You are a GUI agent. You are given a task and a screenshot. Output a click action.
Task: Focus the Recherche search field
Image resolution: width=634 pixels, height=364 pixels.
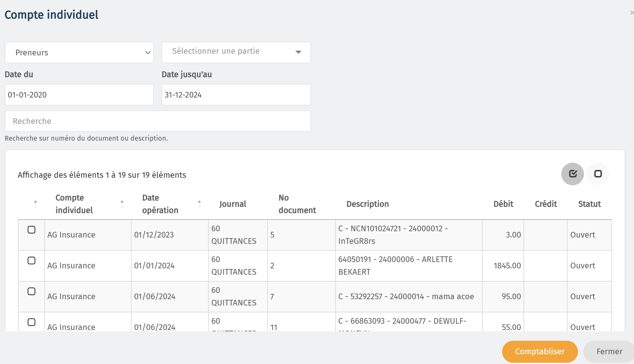[x=158, y=121]
